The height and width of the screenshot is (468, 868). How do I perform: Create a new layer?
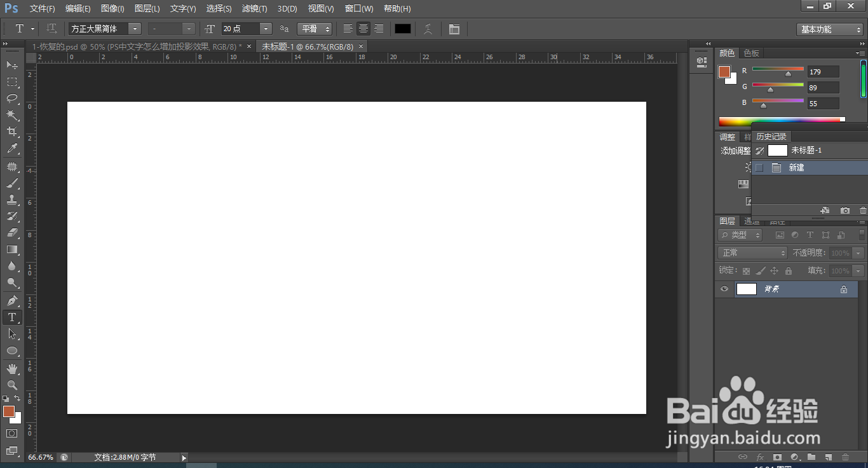(x=828, y=457)
